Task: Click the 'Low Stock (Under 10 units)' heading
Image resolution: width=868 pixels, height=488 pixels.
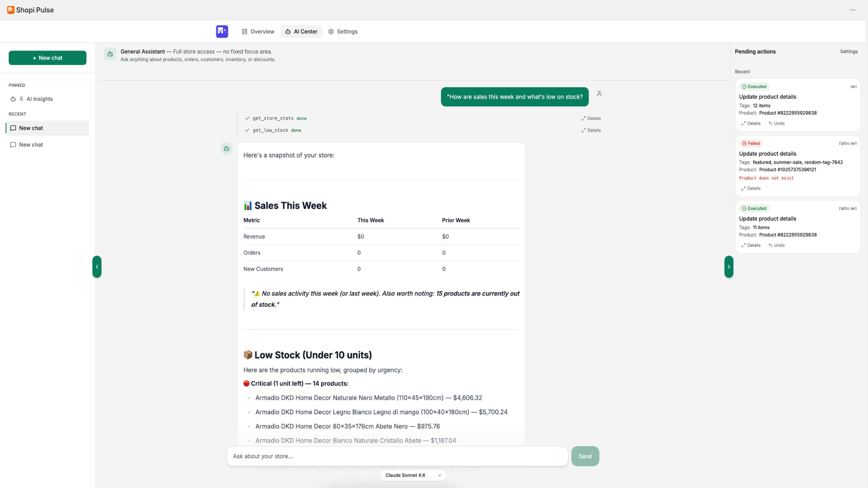Action: click(x=308, y=355)
